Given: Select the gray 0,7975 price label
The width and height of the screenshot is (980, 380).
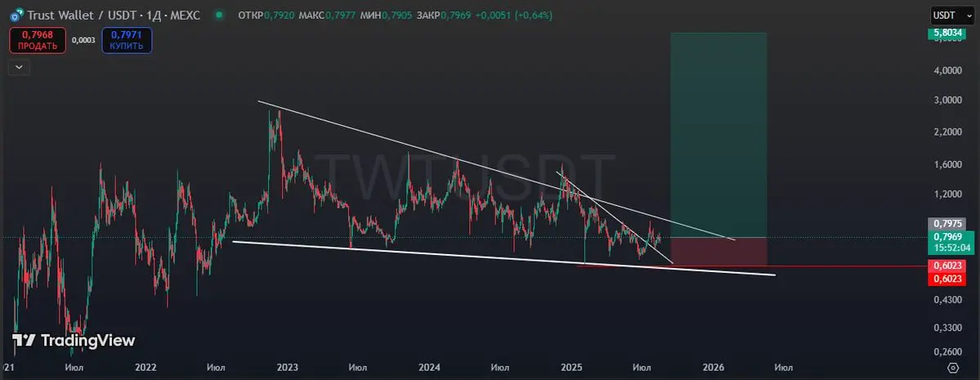Looking at the screenshot, I should [x=948, y=224].
